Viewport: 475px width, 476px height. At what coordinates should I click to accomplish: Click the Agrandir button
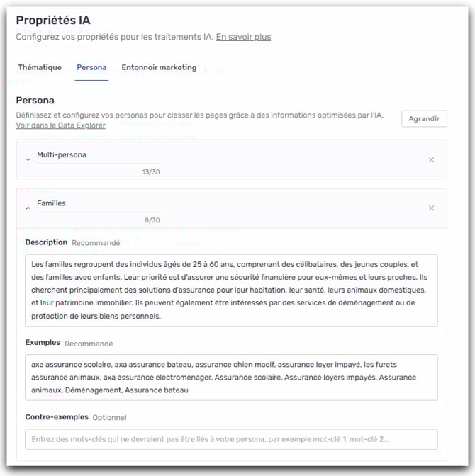(x=424, y=118)
